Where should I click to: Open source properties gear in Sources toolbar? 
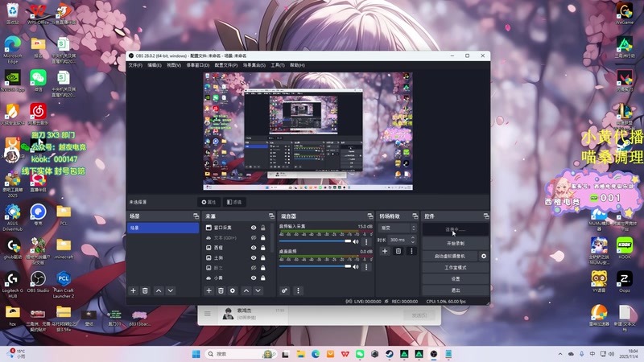tap(233, 290)
